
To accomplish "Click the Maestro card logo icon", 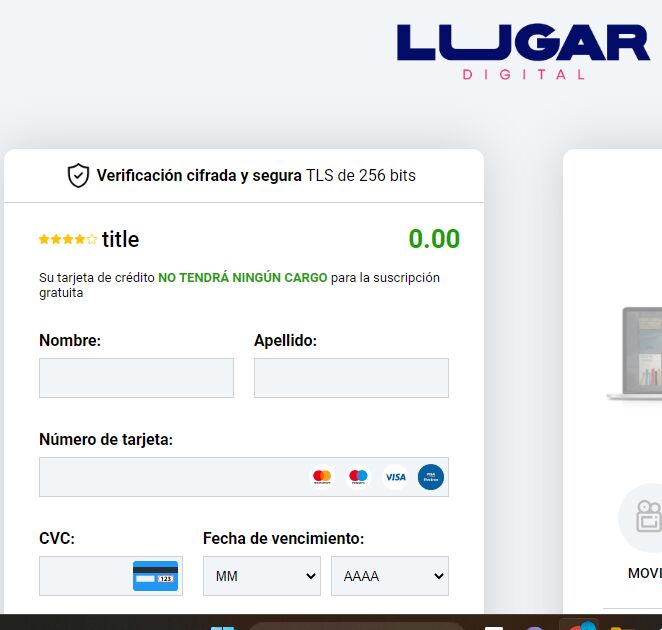I will click(x=358, y=477).
